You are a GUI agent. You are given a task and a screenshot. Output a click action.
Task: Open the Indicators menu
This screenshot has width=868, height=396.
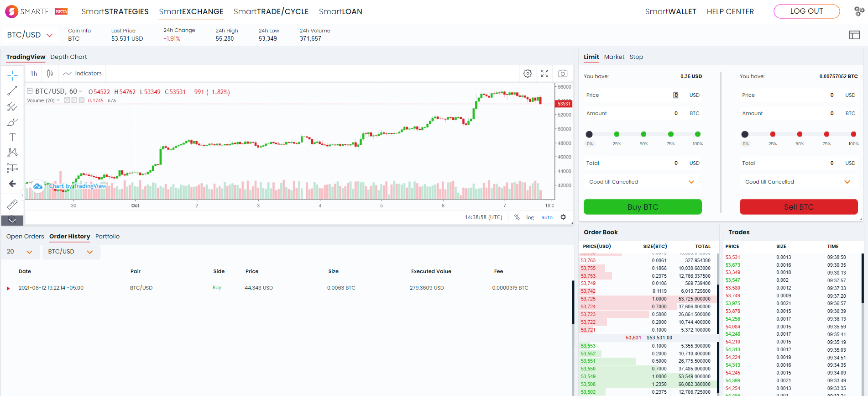tap(83, 73)
